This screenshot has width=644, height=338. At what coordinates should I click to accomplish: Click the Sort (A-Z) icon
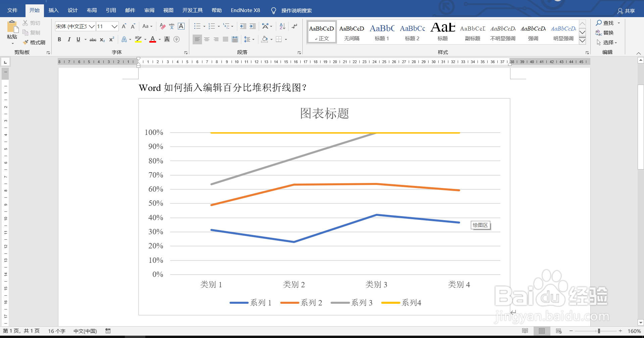tap(282, 26)
